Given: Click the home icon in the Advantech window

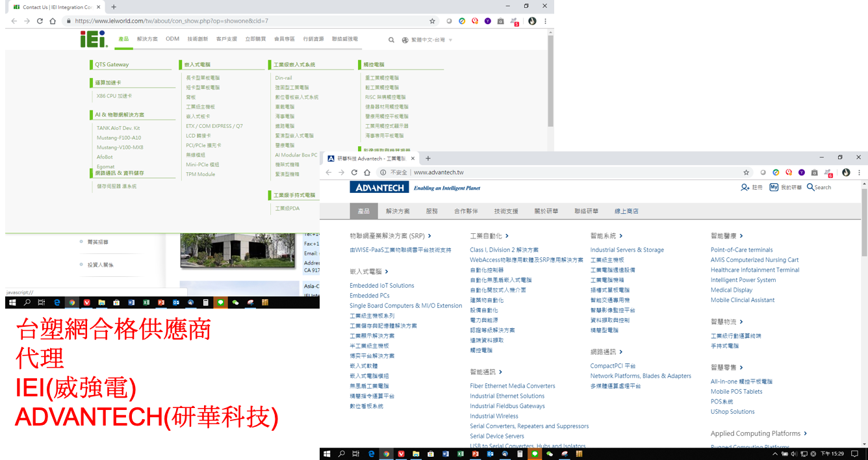Looking at the screenshot, I should pos(367,172).
